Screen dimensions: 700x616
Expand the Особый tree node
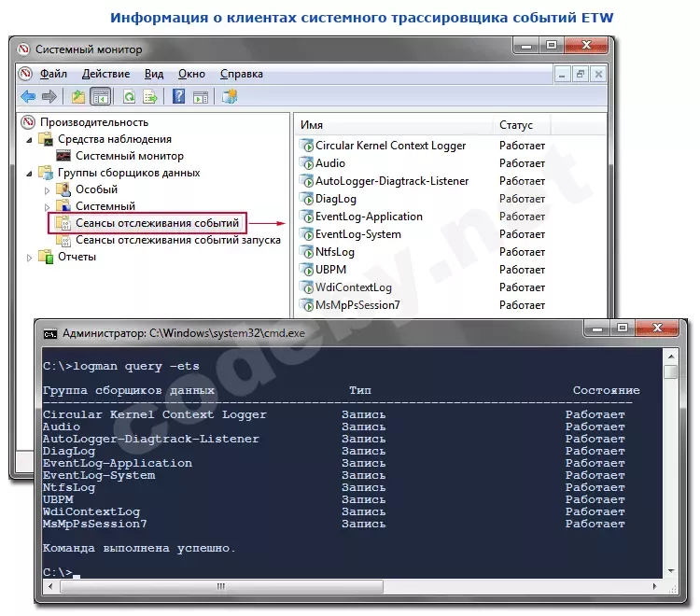coord(47,190)
